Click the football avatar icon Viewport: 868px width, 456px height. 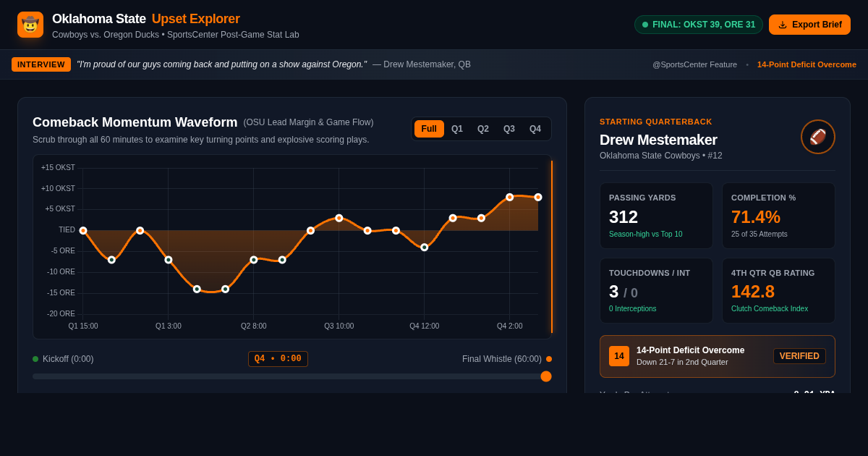tap(818, 137)
